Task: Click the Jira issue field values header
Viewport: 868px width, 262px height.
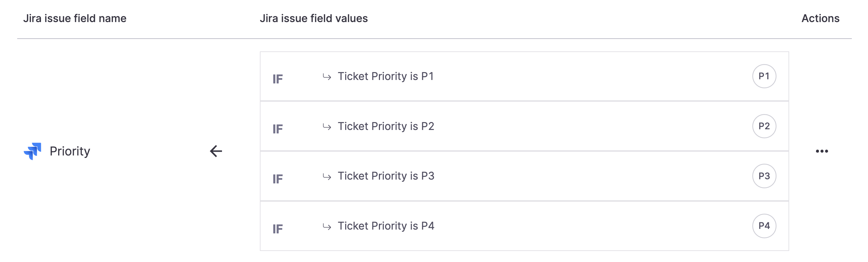Action: 314,18
